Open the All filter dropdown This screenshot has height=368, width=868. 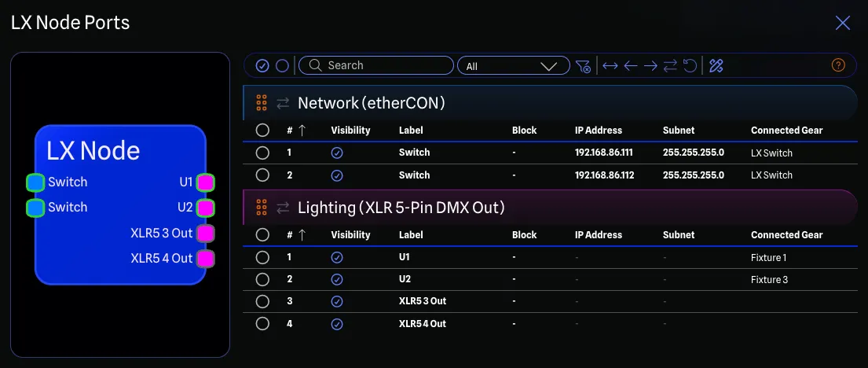pos(513,66)
